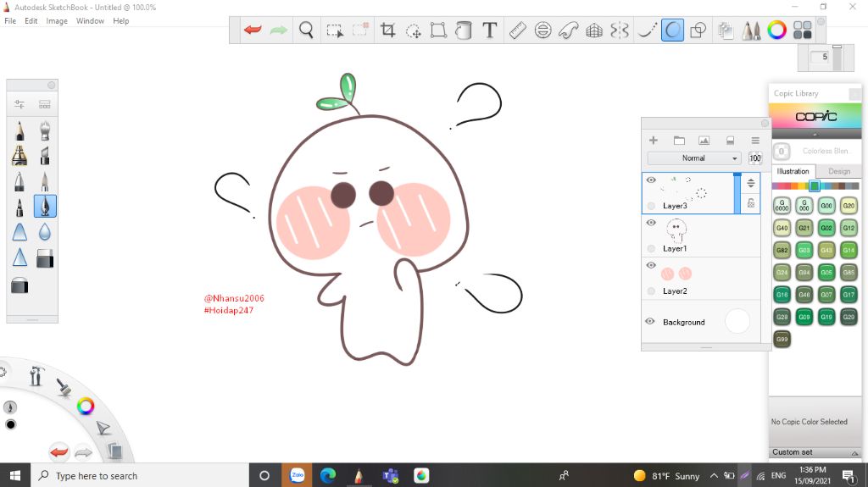Enable the French Curve guide
Screen dimensions: 868x487
[569, 30]
